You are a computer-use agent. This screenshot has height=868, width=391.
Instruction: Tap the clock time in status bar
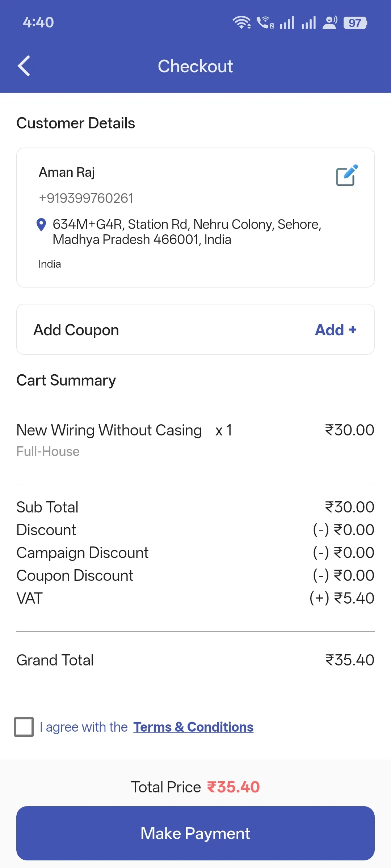click(x=38, y=22)
